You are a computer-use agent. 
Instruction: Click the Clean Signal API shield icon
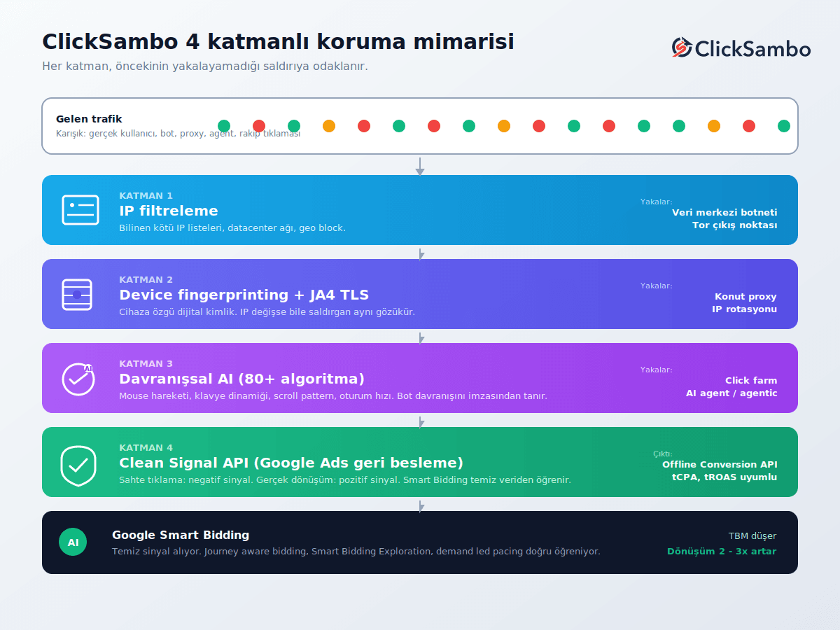pos(78,465)
